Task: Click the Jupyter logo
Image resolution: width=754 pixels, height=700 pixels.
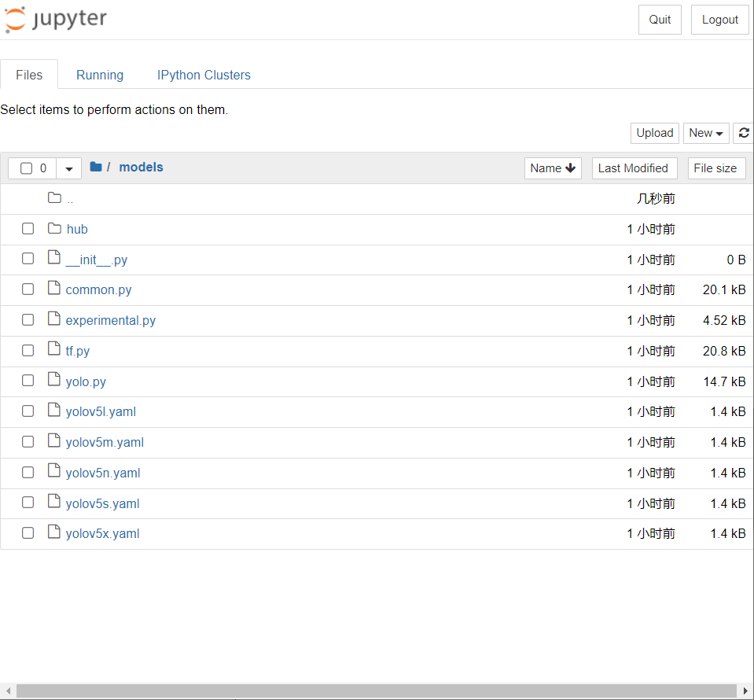Action: click(56, 20)
